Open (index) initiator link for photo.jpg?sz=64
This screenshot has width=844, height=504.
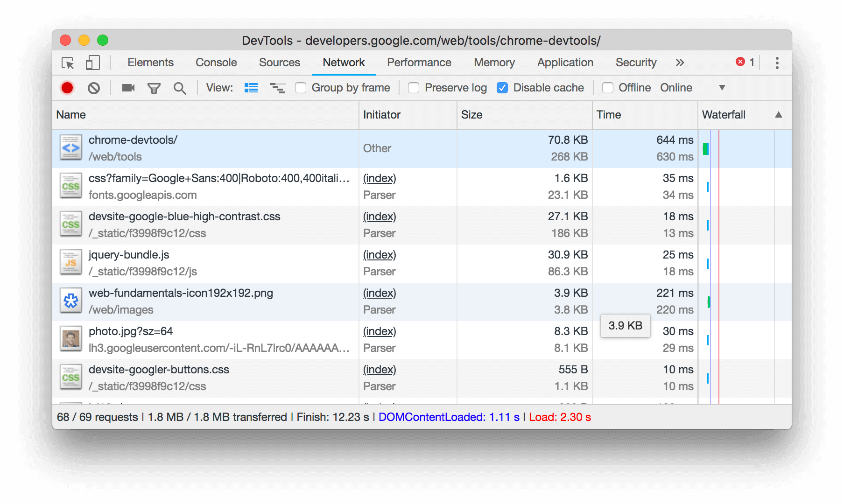[380, 331]
